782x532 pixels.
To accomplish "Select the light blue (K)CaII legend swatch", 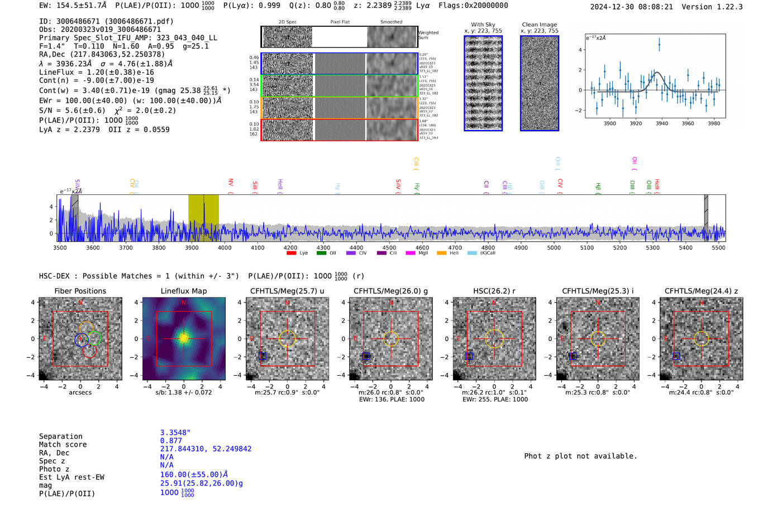I will point(473,253).
